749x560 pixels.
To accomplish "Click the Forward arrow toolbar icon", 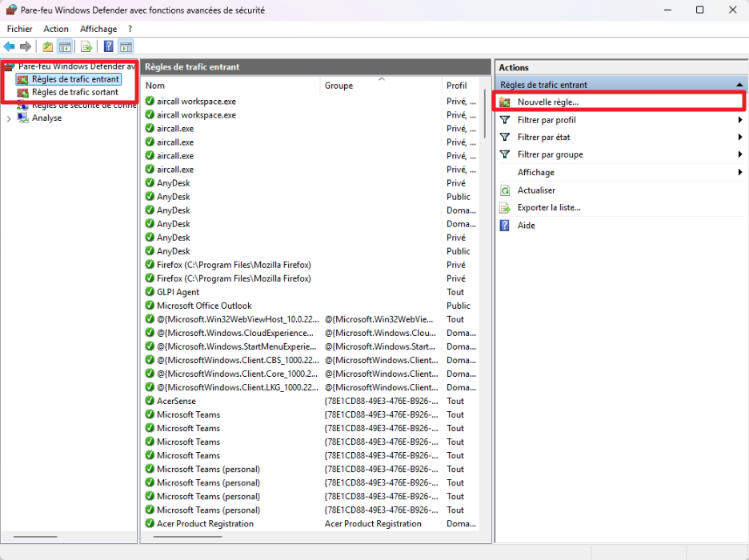I will coord(26,46).
